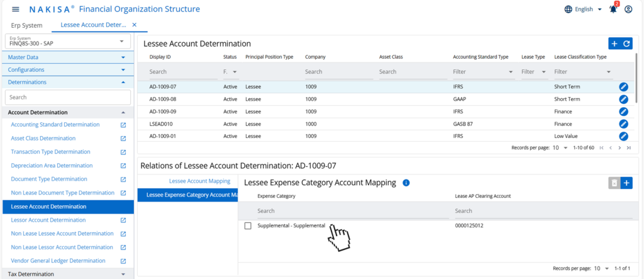644x279 pixels.
Task: Go to previous page of determination records
Action: pyautogui.click(x=611, y=148)
